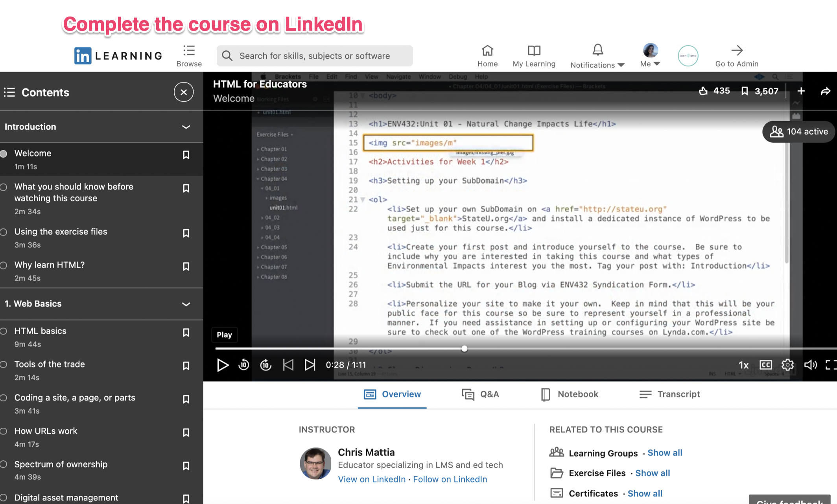Bookmark 'Tools of the trade' video
The image size is (837, 504).
186,366
